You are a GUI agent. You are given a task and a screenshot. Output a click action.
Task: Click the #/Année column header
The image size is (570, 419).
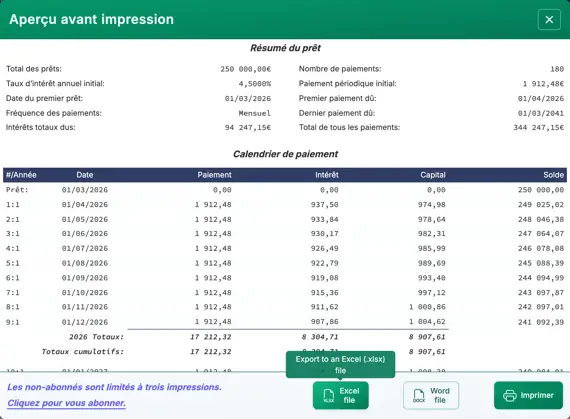click(x=21, y=175)
